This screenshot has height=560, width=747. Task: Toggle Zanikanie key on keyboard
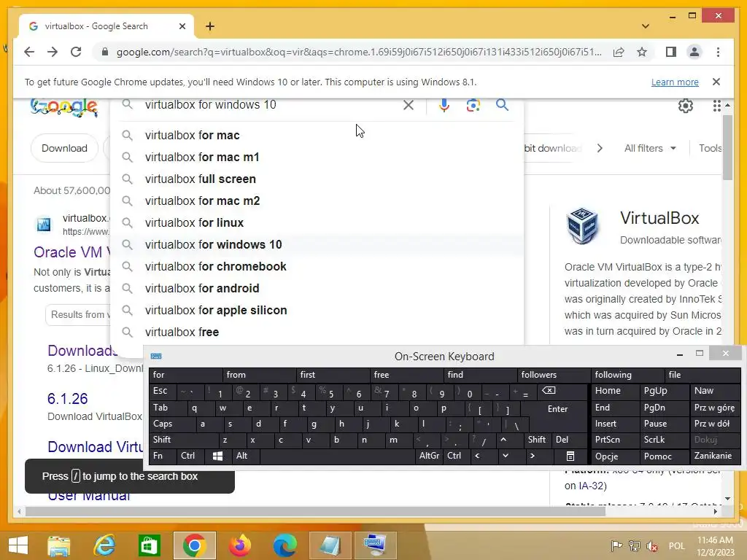715,456
